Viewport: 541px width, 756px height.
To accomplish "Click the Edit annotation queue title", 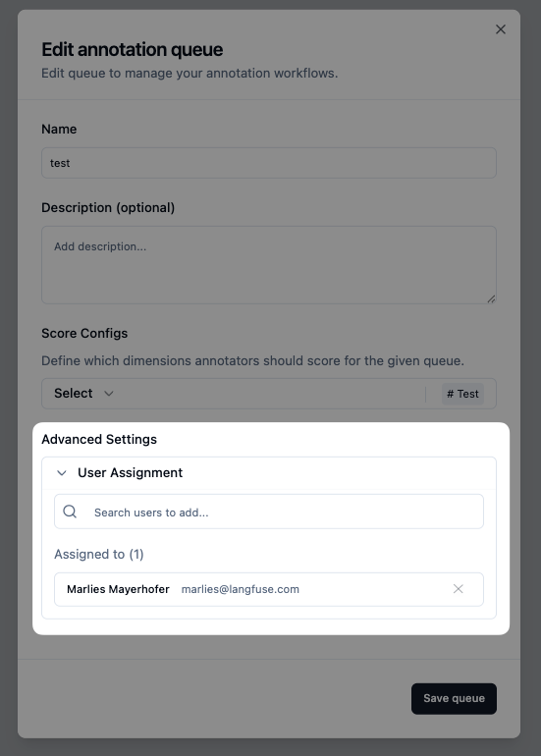I will click(133, 50).
